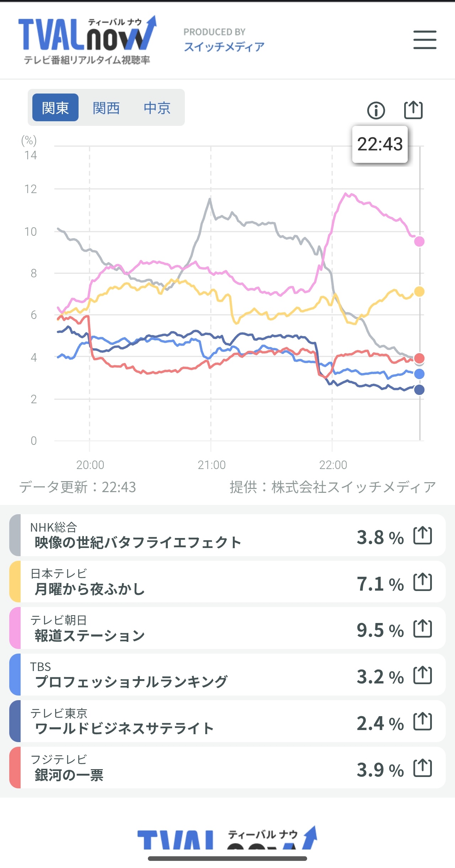Image resolution: width=455 pixels, height=868 pixels.
Task: Share NHK総合 program rating
Action: 423,536
